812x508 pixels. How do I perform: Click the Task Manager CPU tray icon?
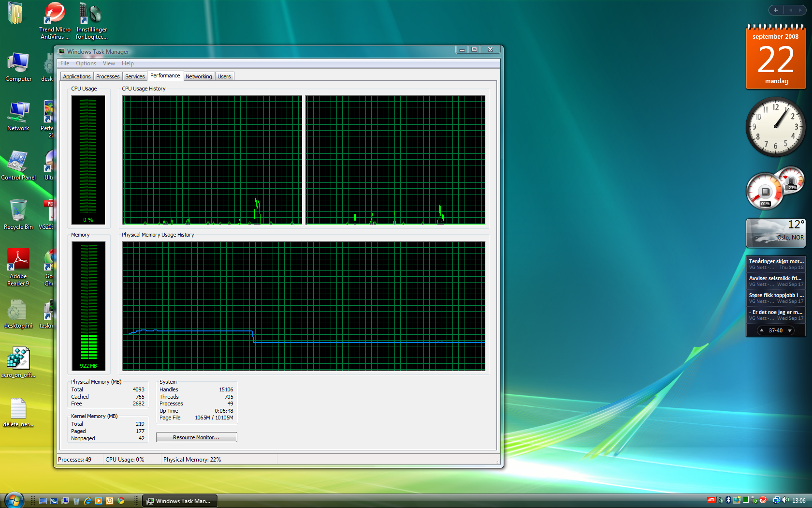coord(746,499)
